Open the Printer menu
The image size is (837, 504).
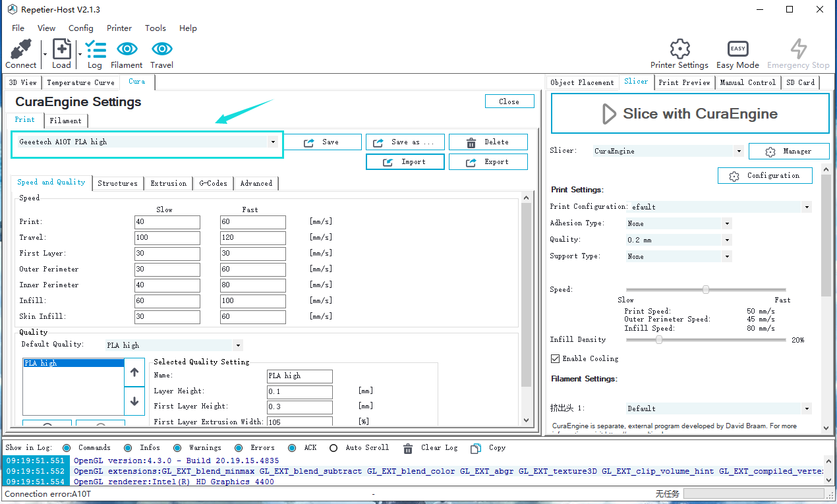(x=119, y=28)
